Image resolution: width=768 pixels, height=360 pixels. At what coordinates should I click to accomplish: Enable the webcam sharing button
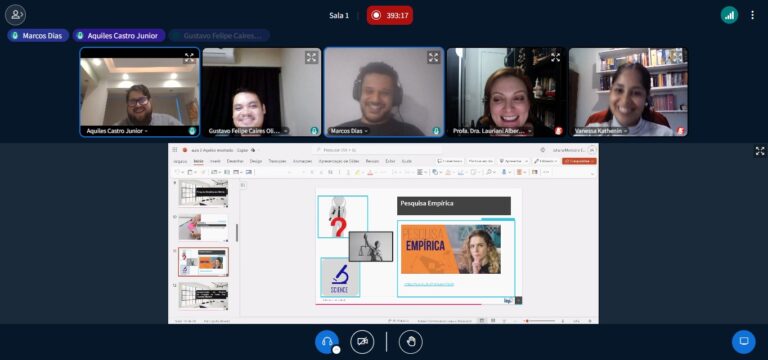point(362,341)
